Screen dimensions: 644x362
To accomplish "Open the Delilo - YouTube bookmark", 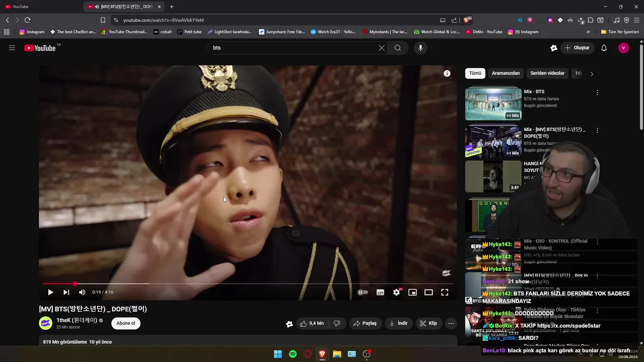I will coord(484,32).
